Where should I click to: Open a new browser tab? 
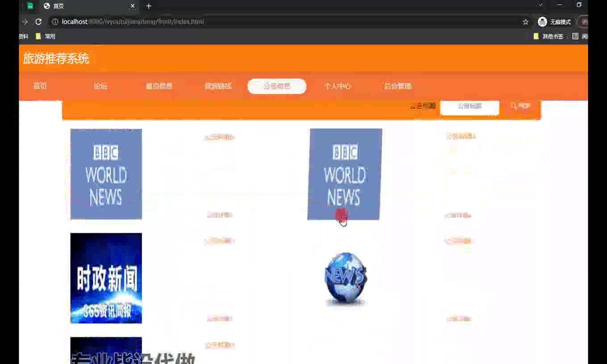[149, 6]
